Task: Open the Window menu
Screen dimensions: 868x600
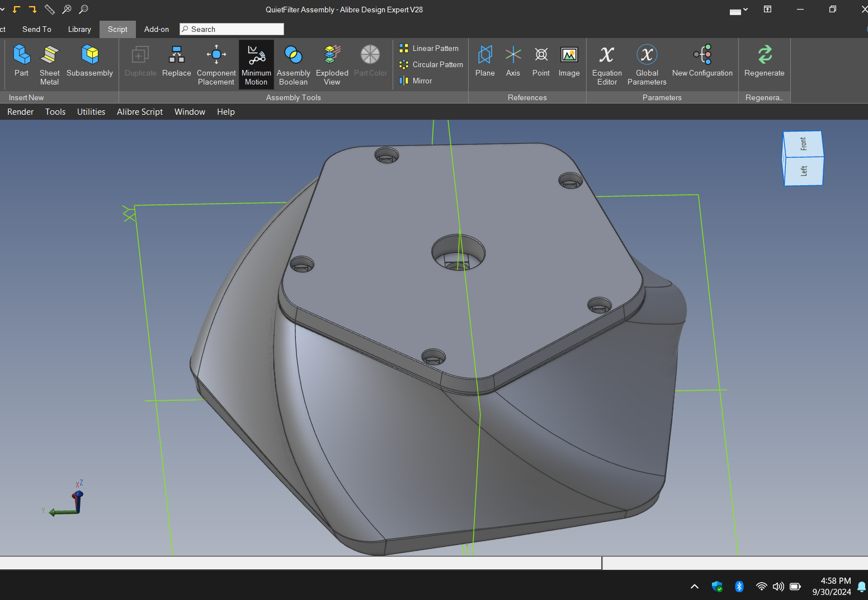Action: [x=190, y=112]
